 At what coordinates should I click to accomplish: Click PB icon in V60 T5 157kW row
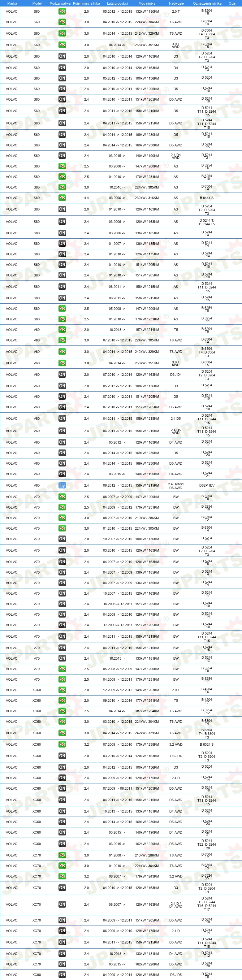pyautogui.click(x=62, y=330)
